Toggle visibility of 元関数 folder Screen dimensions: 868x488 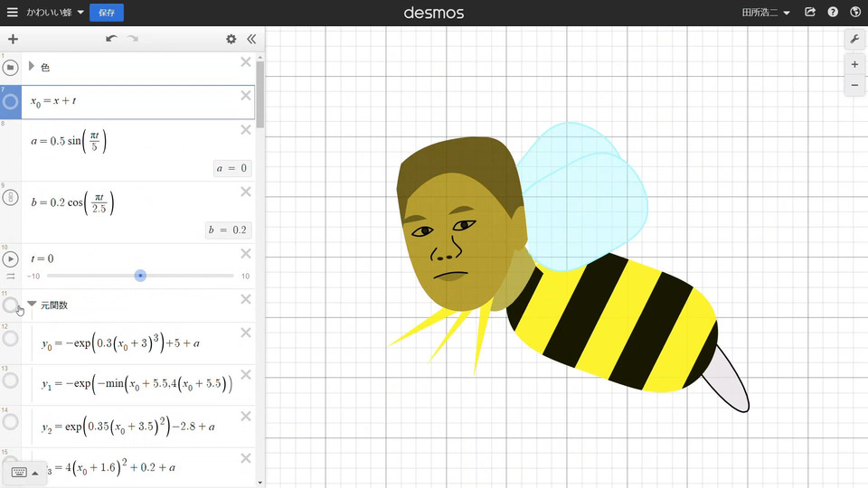coord(10,305)
